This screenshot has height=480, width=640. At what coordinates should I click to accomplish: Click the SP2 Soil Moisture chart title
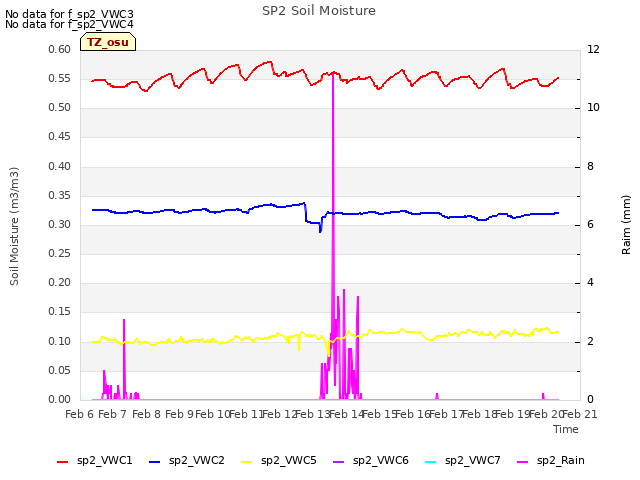[x=319, y=11]
